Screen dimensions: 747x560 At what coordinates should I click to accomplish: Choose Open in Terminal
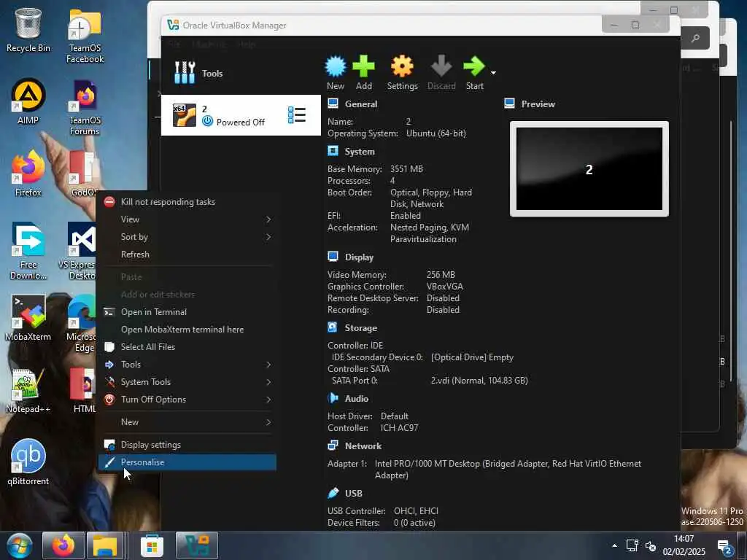[187, 312]
